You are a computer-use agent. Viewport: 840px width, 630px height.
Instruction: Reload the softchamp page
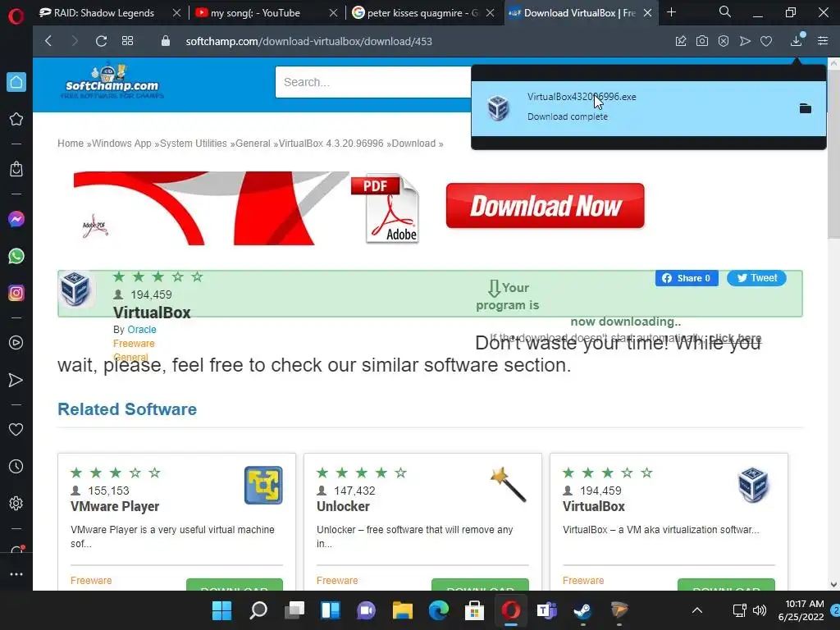(x=101, y=41)
